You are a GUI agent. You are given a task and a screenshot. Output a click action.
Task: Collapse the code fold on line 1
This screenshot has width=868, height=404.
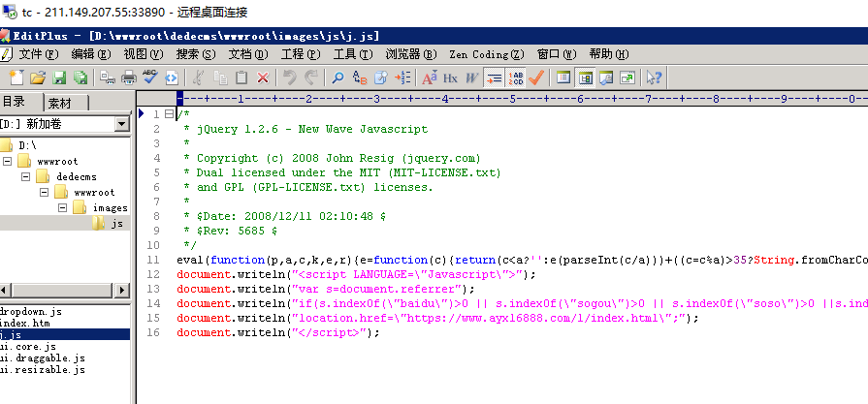pyautogui.click(x=169, y=114)
